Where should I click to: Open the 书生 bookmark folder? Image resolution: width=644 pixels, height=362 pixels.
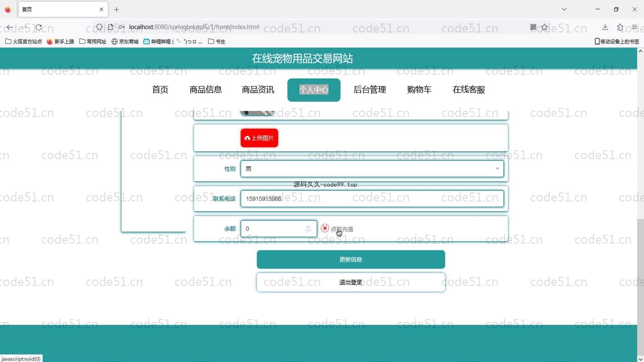217,42
